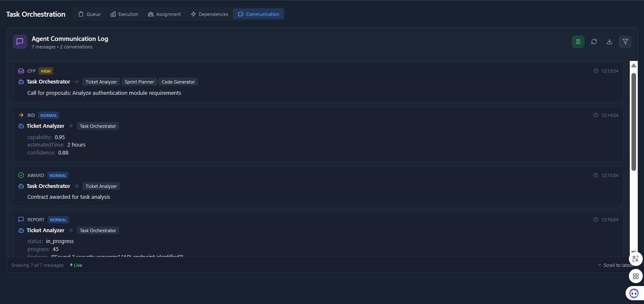Screen dimensions: 644x304
Task: Click the Assignment tab people icon
Action: (151, 14)
